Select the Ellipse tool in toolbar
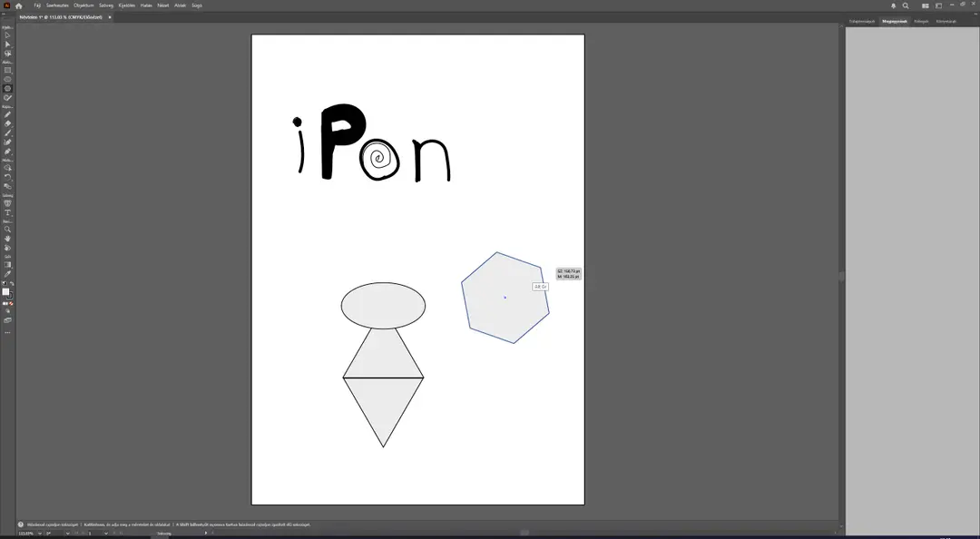 click(x=7, y=80)
